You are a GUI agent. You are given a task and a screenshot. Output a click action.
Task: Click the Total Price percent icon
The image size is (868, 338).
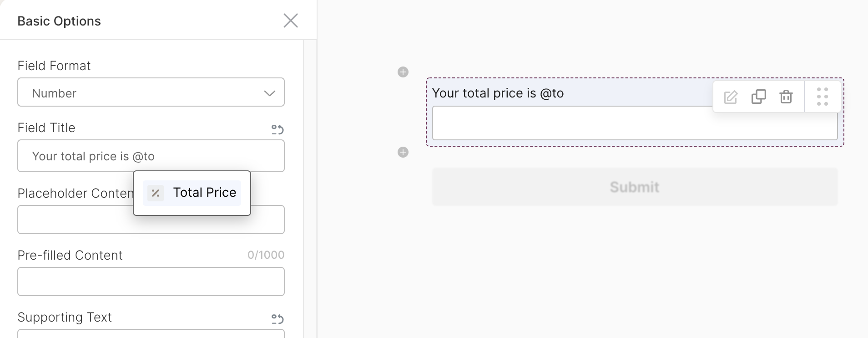click(x=156, y=193)
